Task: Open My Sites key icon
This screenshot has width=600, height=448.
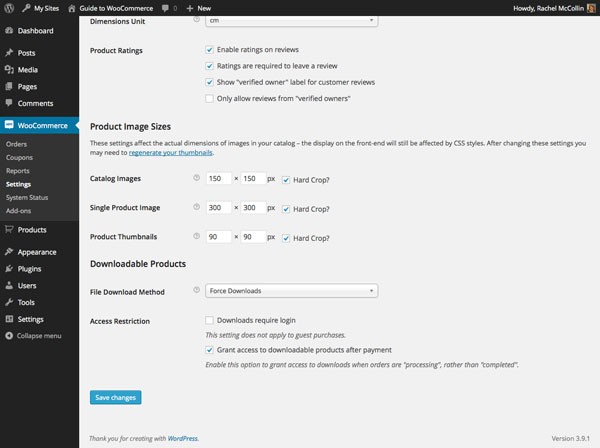Action: pos(26,8)
